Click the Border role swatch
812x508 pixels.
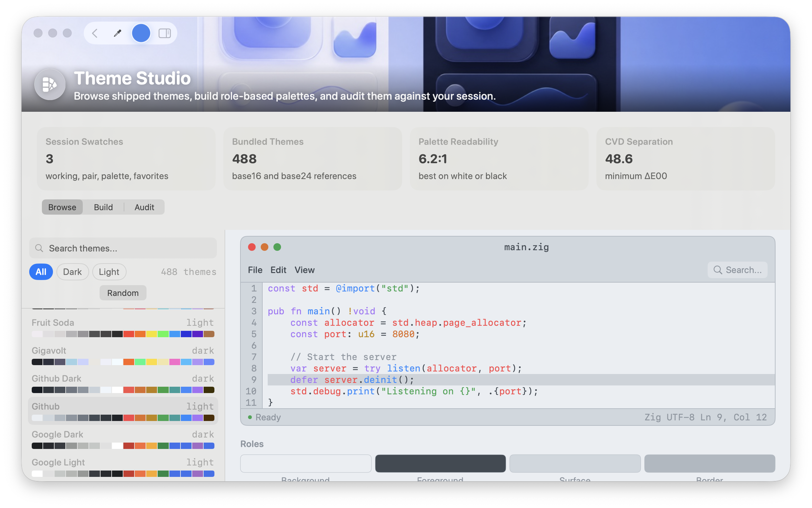[x=709, y=463]
